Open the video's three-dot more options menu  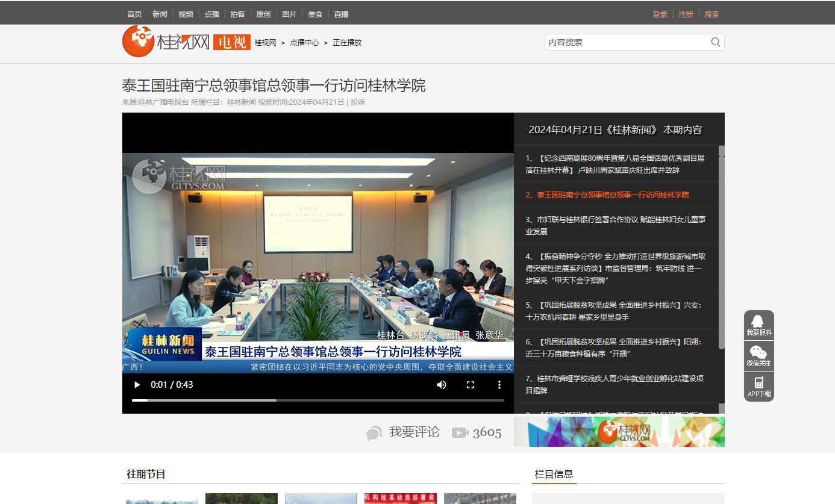[499, 385]
